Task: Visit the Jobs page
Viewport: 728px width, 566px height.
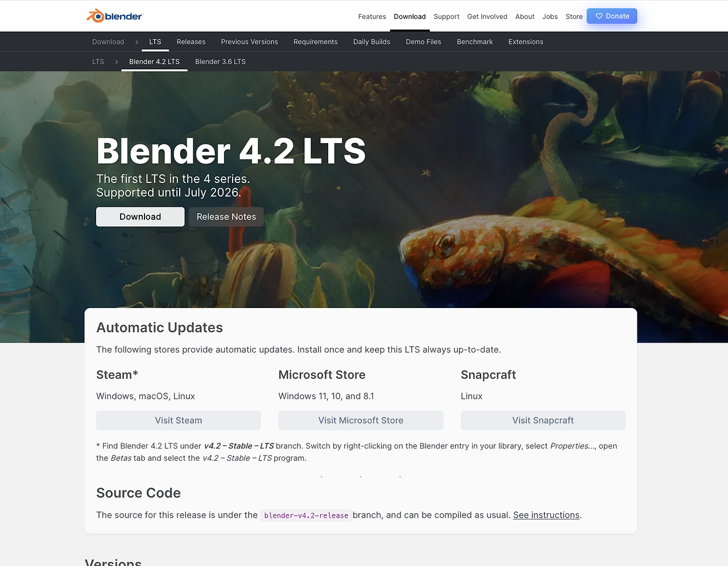Action: (x=550, y=16)
